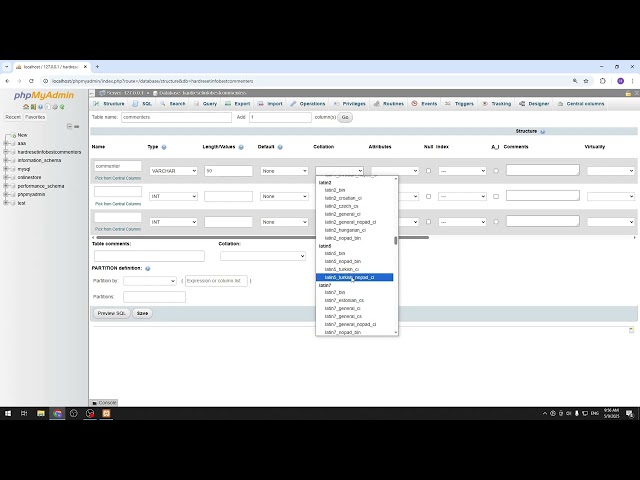Click the Favorites button in sidebar
The image size is (640, 480).
(35, 117)
